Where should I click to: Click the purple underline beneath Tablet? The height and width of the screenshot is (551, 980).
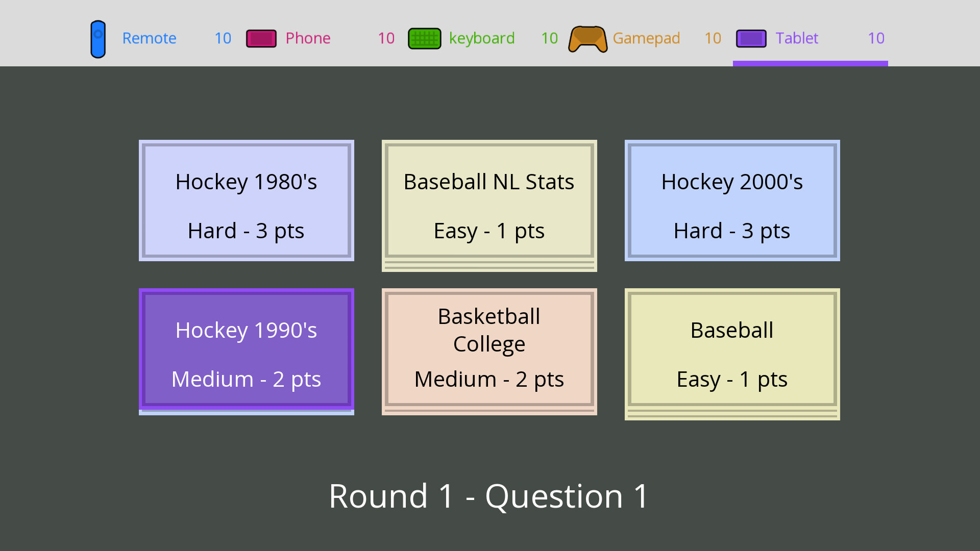(x=810, y=63)
